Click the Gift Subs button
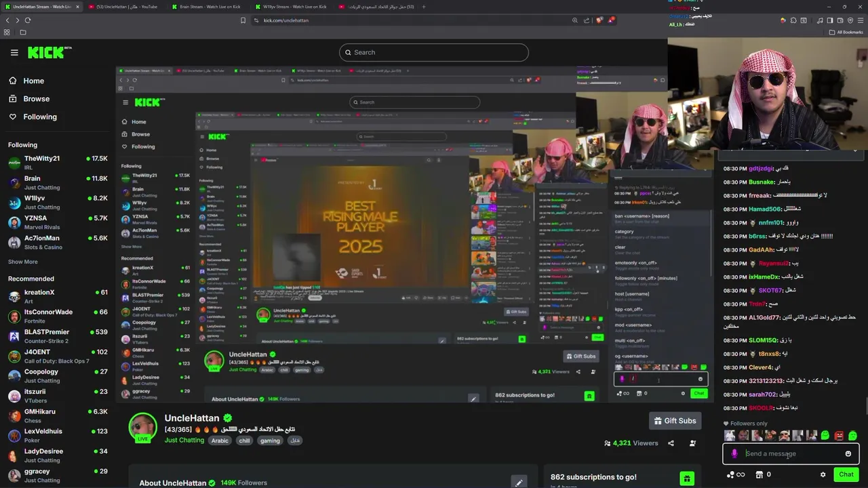 click(675, 421)
